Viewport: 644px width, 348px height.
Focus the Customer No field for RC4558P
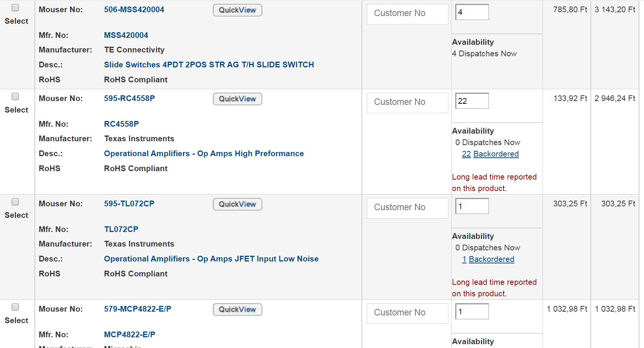coord(407,103)
